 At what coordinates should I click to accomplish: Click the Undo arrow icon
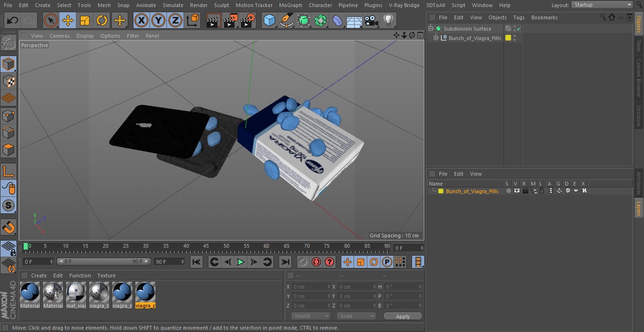(x=12, y=20)
